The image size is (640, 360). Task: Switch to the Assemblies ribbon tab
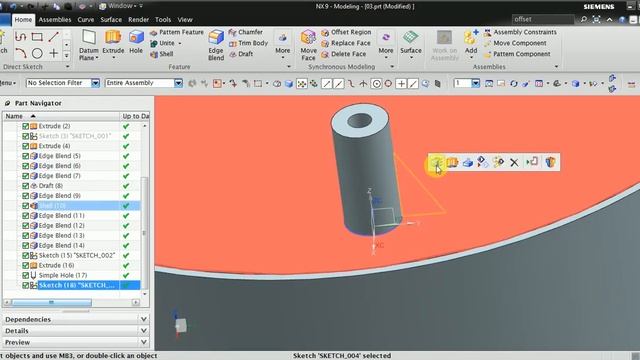55,20
